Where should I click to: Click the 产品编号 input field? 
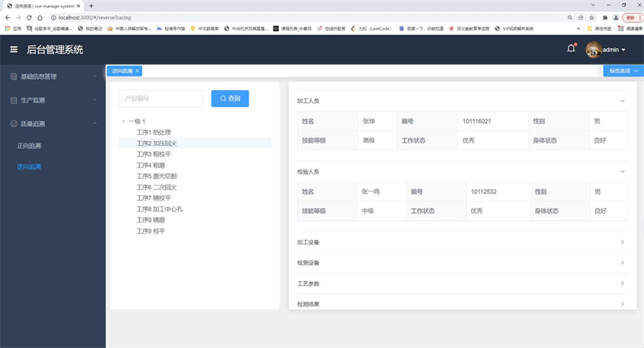pos(160,99)
